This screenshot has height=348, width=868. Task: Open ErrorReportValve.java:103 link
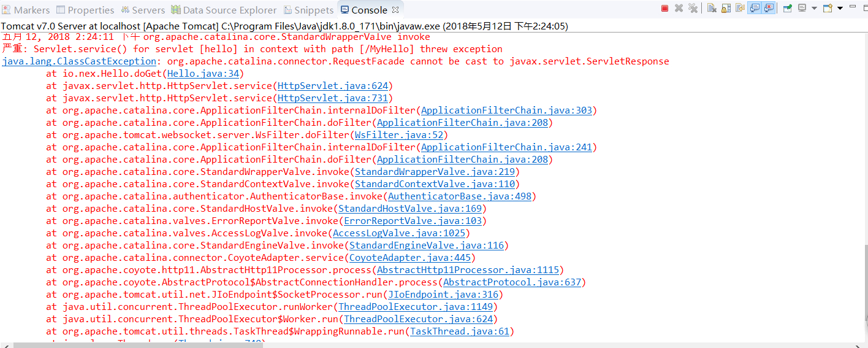(413, 221)
